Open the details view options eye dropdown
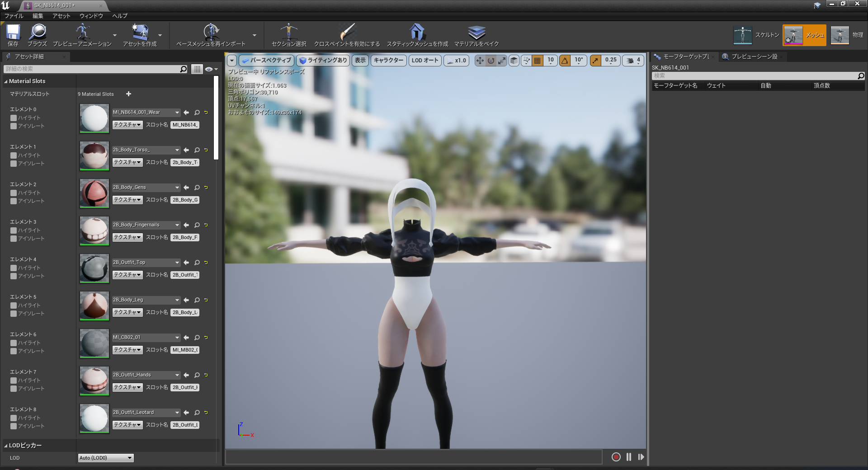 (211, 69)
